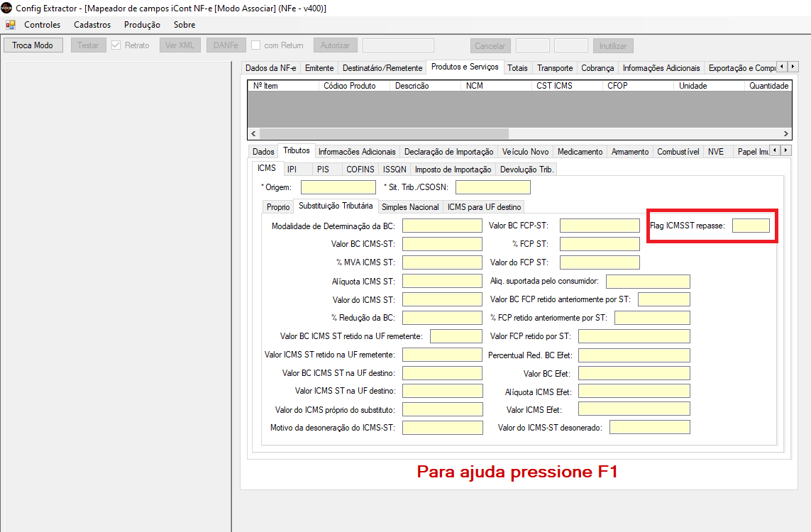The image size is (811, 532).
Task: Click the grid horizontal scrollbar thumb
Action: pos(384,134)
